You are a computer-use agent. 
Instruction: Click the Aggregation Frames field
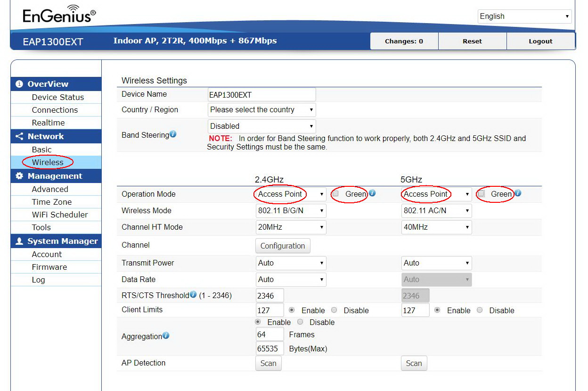(x=270, y=334)
